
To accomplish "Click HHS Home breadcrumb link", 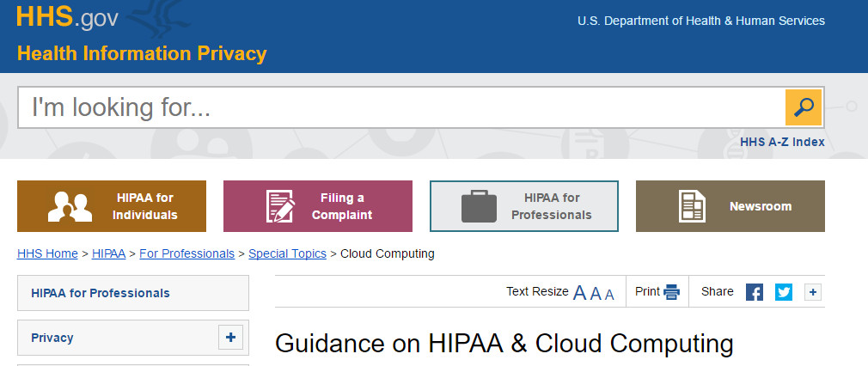I will (x=47, y=253).
